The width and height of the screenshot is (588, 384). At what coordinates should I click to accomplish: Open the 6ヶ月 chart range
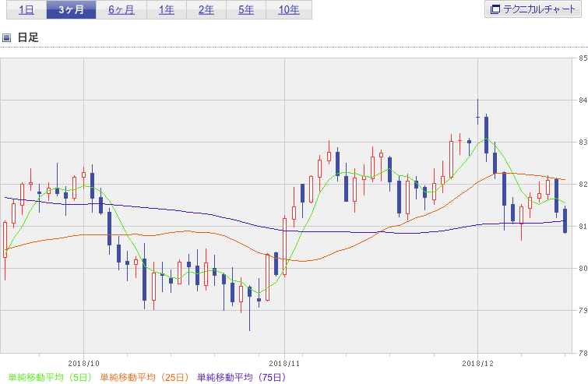tap(121, 10)
